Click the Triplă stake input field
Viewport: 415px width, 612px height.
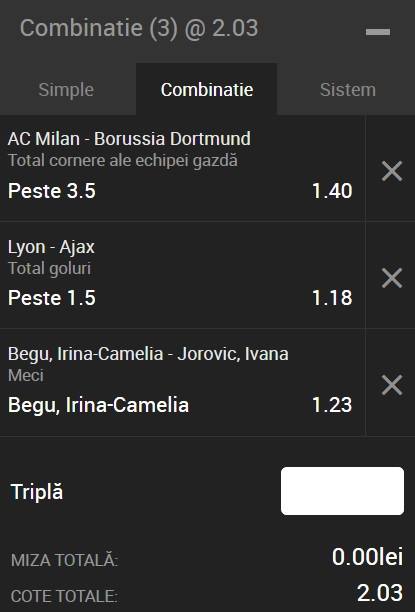pyautogui.click(x=342, y=491)
